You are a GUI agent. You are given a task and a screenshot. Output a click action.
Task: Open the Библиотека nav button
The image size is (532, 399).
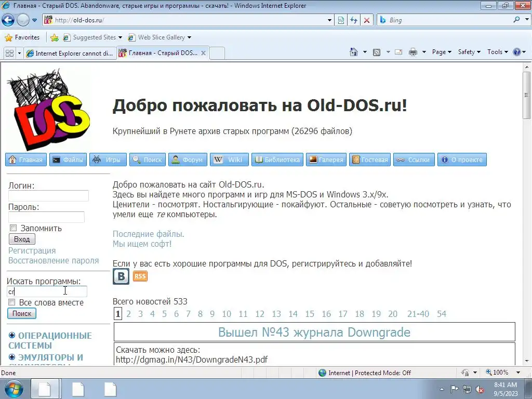coord(277,160)
